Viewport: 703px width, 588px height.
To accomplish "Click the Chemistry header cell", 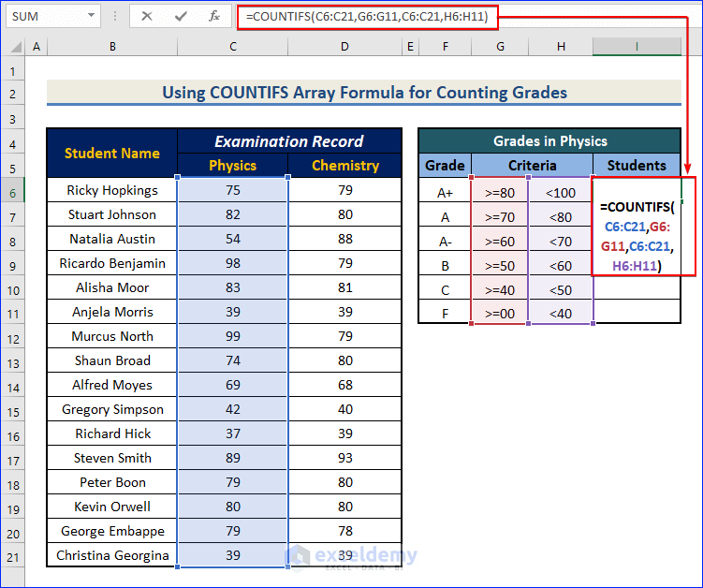I will click(x=344, y=166).
